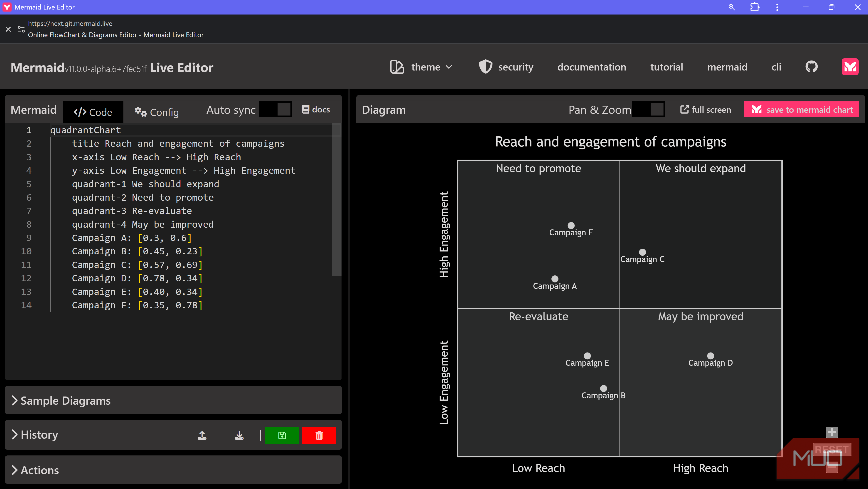Open the browser extensions puzzle icon
Screen dimensions: 868x489
755,7
